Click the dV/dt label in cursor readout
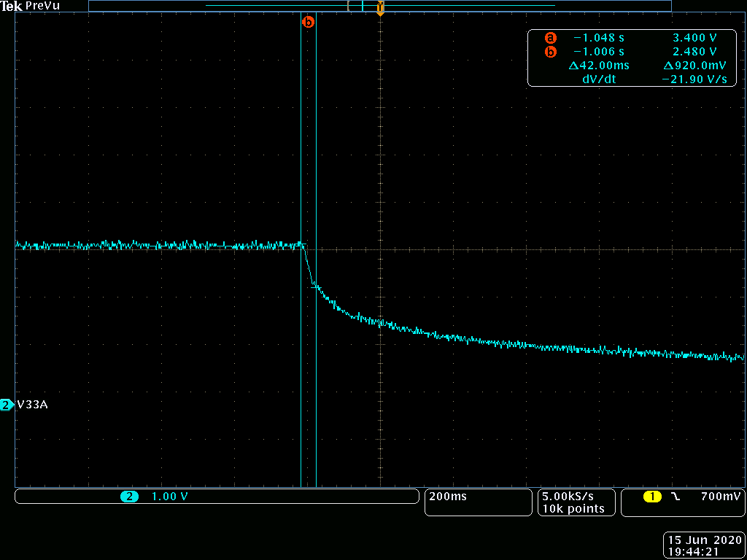Viewport: 747px width, 560px height. [x=599, y=79]
